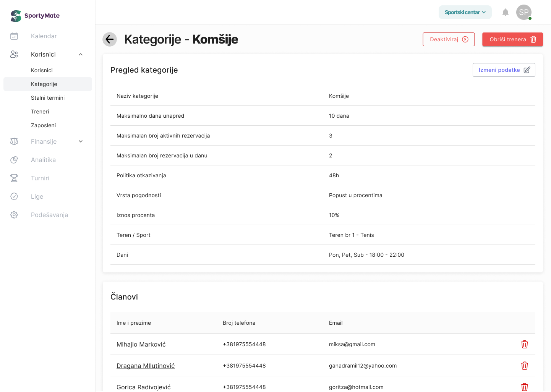Open Turniri from the sidebar
The image size is (551, 392).
point(40,178)
